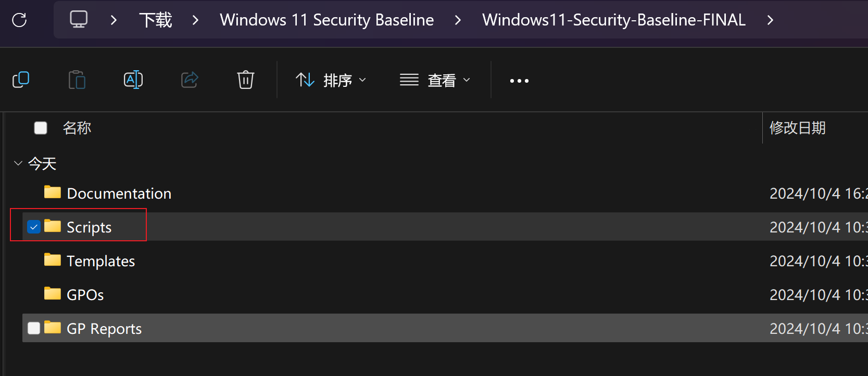The image size is (868, 376).
Task: Click the This PC monitor icon
Action: coord(79,20)
